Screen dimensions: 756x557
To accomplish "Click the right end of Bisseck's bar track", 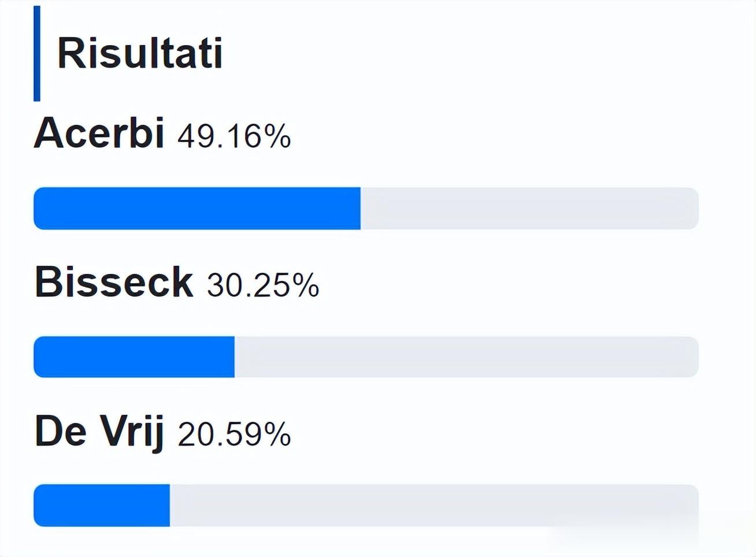I will tap(694, 357).
